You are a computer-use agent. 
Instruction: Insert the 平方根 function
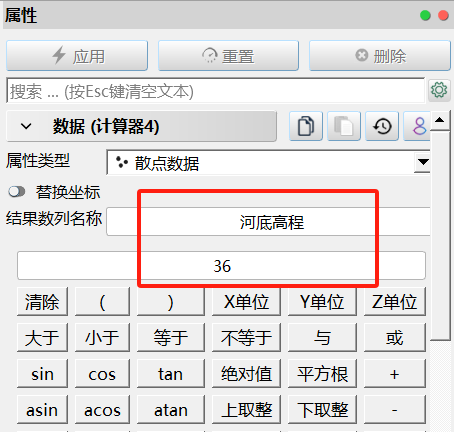pos(322,374)
